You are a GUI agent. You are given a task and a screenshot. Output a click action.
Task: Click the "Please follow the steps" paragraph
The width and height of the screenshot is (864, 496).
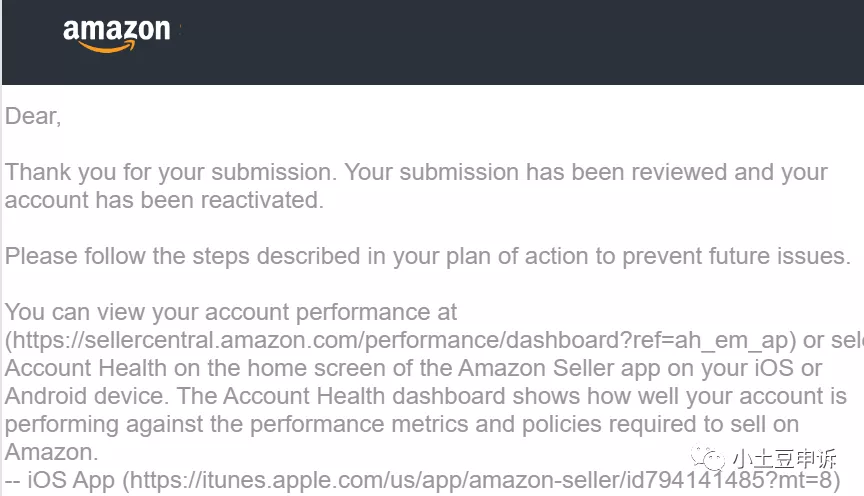(428, 256)
